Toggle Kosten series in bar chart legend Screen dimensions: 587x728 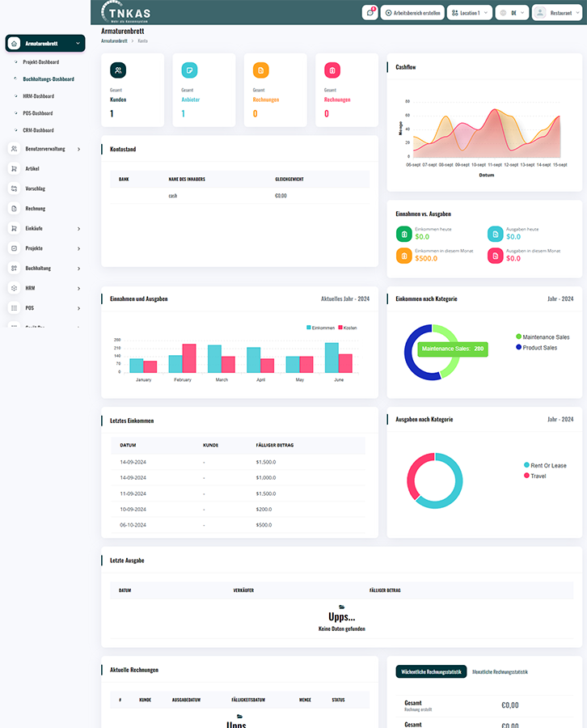(x=347, y=328)
